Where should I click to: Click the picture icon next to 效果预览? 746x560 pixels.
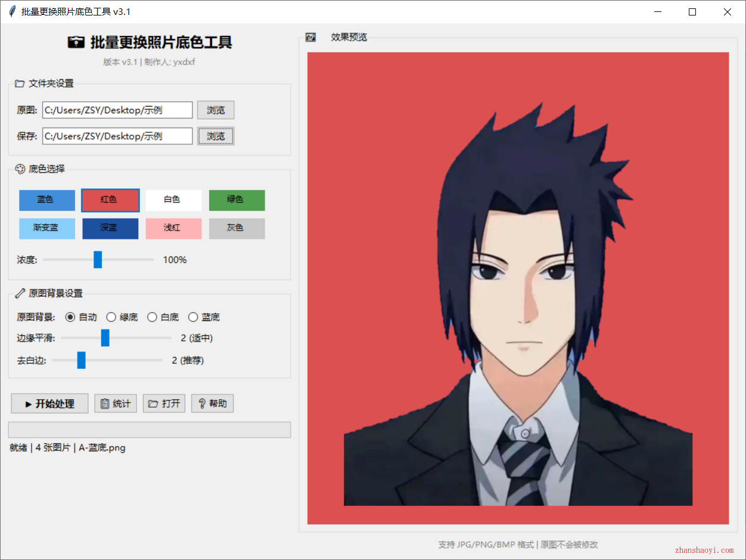tap(310, 37)
